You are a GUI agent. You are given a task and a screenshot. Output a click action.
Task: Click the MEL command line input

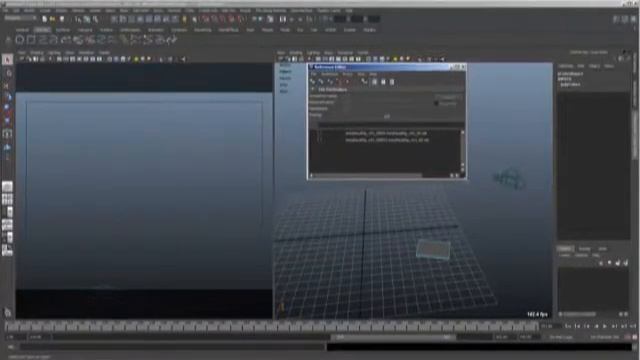[173, 347]
